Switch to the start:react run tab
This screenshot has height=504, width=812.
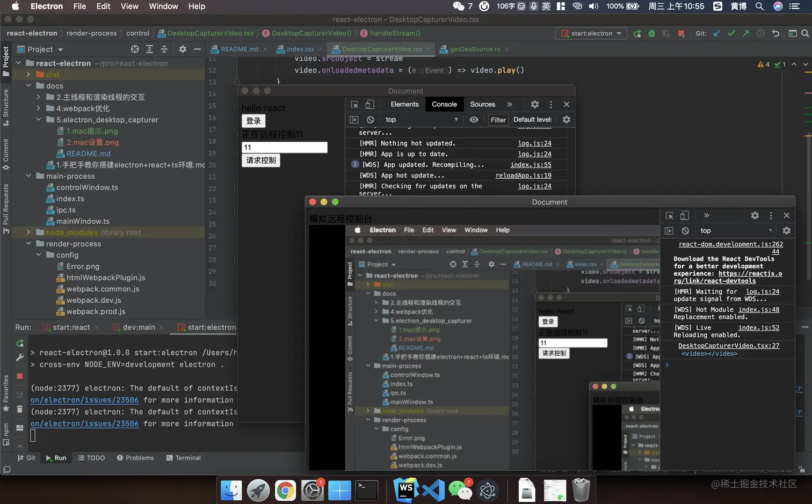tap(71, 327)
